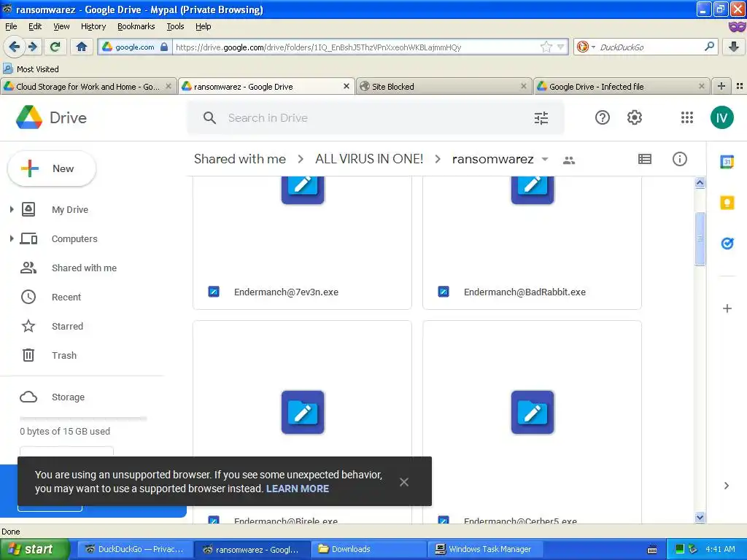Open the Help menu

[x=203, y=27]
